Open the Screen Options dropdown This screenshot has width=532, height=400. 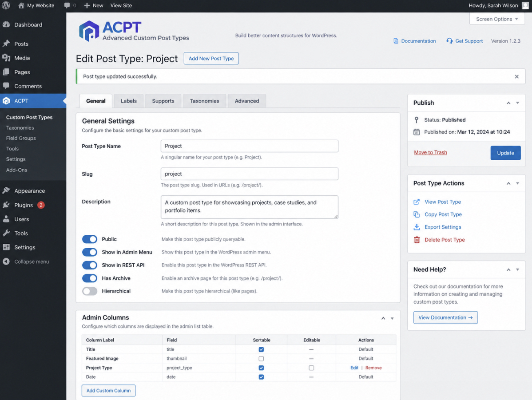tap(497, 19)
